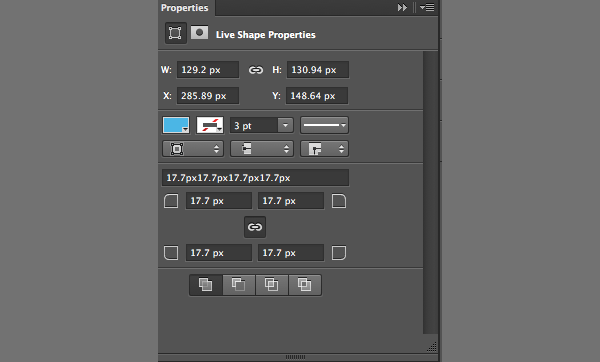Select Combine Shapes path operation
The height and width of the screenshot is (362, 600).
pos(205,285)
